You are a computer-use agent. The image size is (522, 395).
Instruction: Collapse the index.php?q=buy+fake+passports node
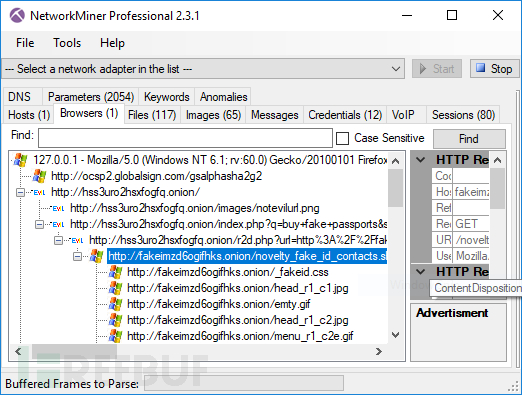(x=39, y=224)
